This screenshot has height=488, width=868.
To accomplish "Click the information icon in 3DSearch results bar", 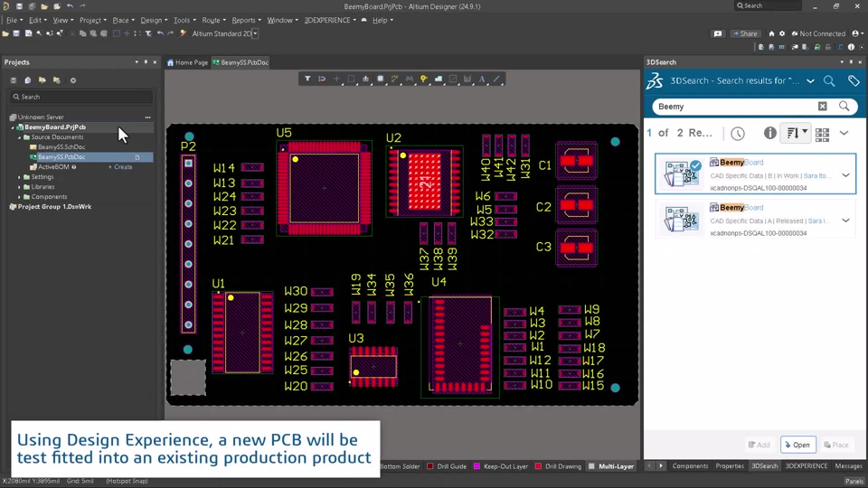I will click(x=769, y=133).
